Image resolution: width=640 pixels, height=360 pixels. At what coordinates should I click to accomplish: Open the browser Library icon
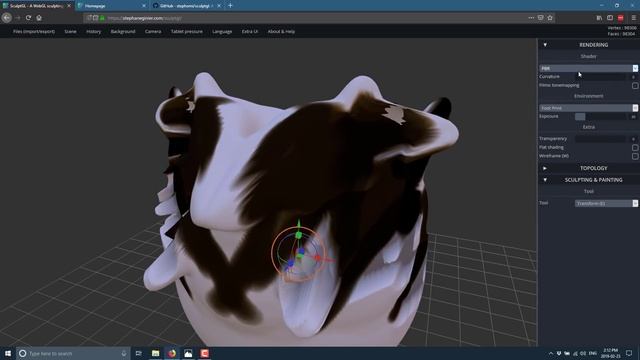point(599,18)
